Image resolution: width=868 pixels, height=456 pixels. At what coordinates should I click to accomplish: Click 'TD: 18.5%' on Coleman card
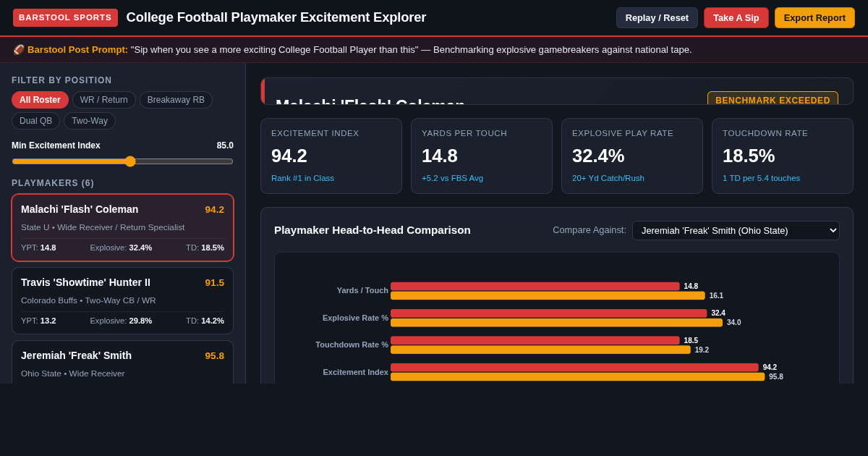coord(205,248)
